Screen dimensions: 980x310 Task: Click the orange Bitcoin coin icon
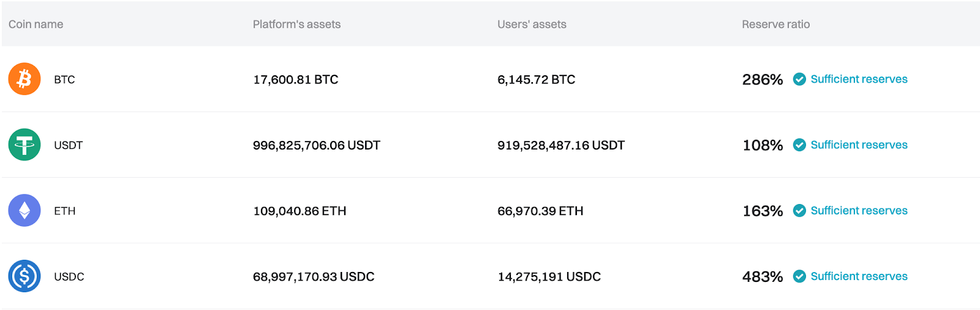click(x=24, y=79)
